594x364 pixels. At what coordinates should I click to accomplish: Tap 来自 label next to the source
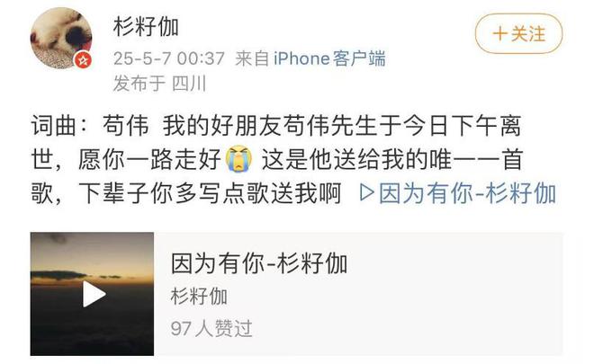(252, 58)
